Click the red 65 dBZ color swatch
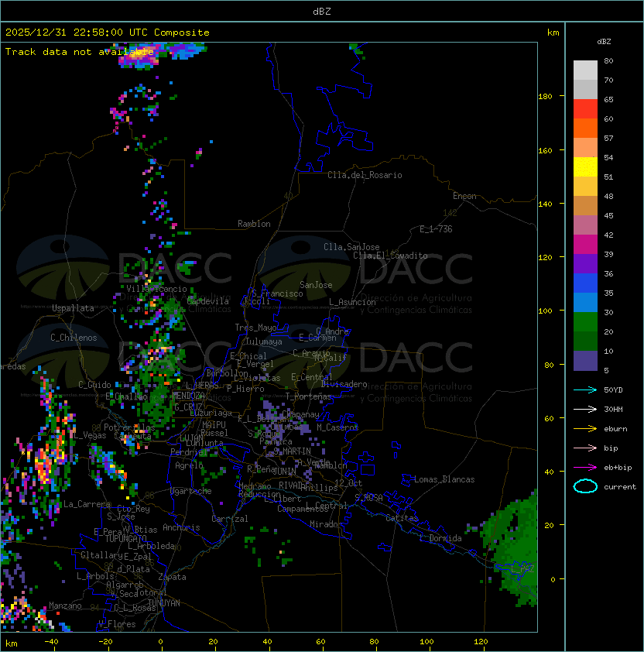Image resolution: width=644 pixels, height=652 pixels. (585, 109)
